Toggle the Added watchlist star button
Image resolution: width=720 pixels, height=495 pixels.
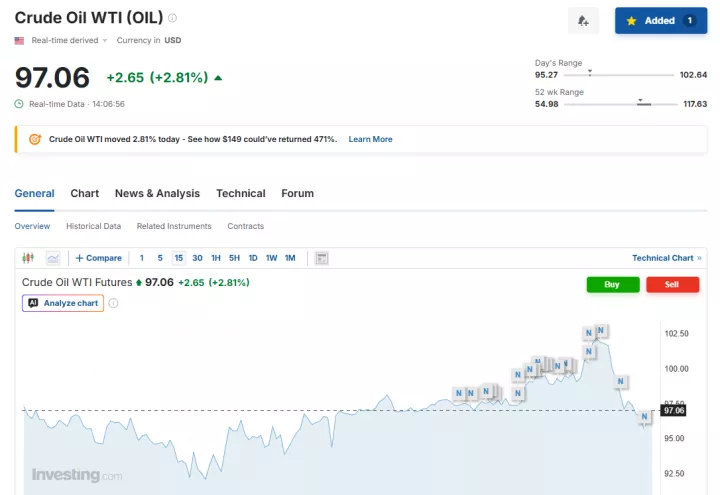660,21
